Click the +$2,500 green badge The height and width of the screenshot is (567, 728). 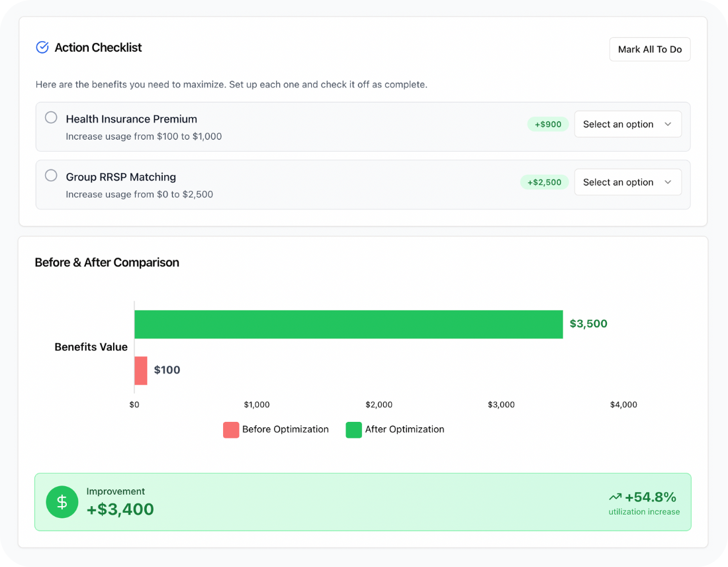pos(544,182)
